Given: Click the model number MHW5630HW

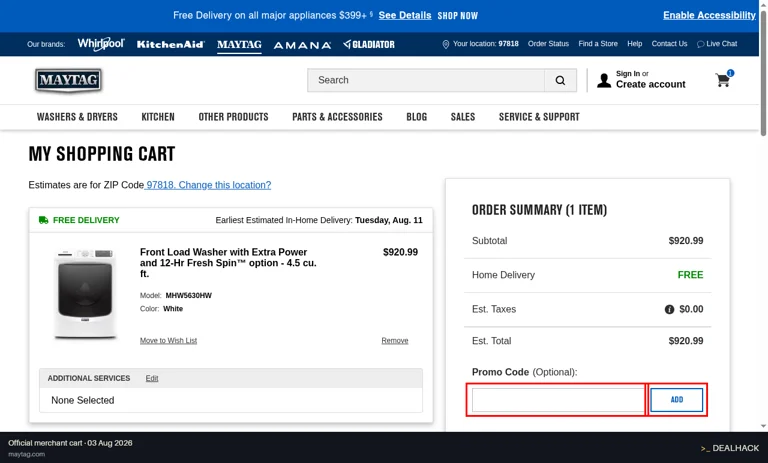Looking at the screenshot, I should click(x=189, y=295).
